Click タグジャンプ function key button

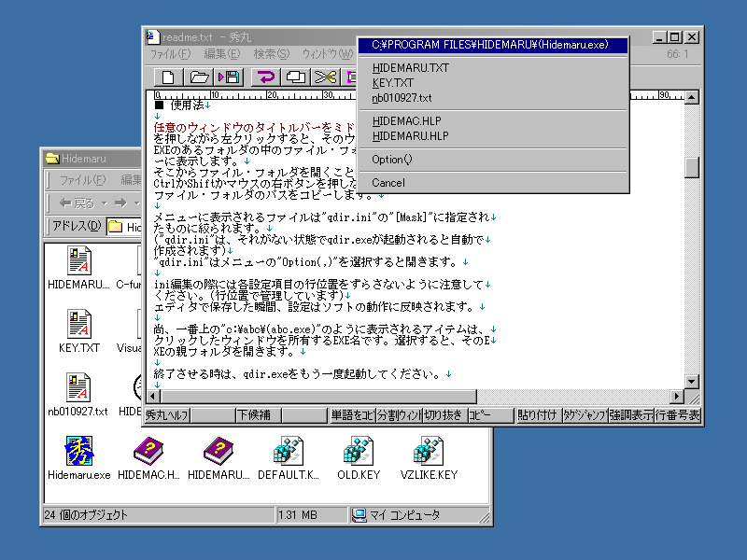[x=585, y=415]
